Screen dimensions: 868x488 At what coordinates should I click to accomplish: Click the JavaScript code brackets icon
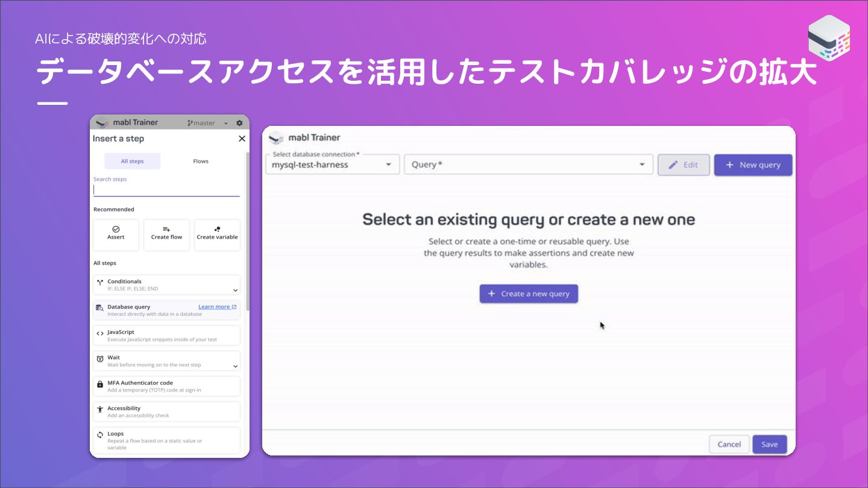point(100,333)
